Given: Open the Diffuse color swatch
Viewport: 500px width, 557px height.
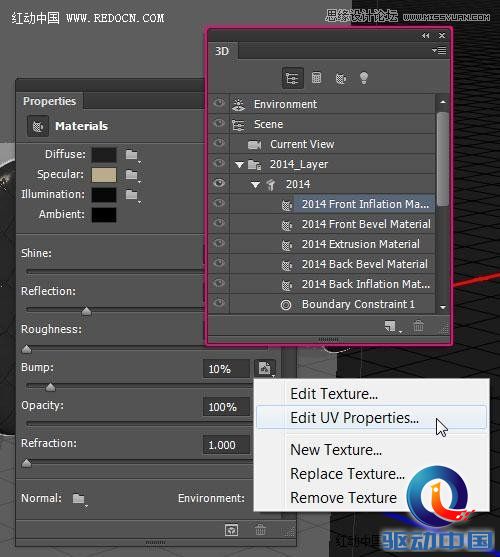Looking at the screenshot, I should [104, 155].
